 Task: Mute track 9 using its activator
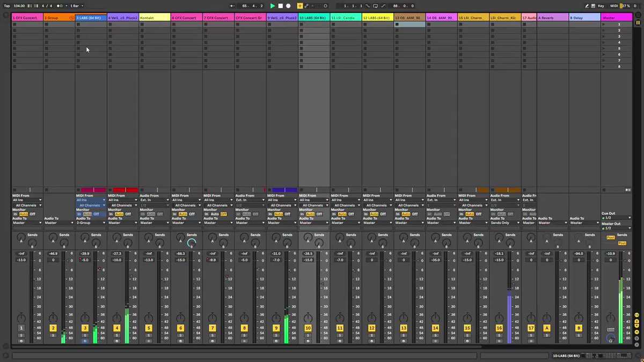point(276,328)
